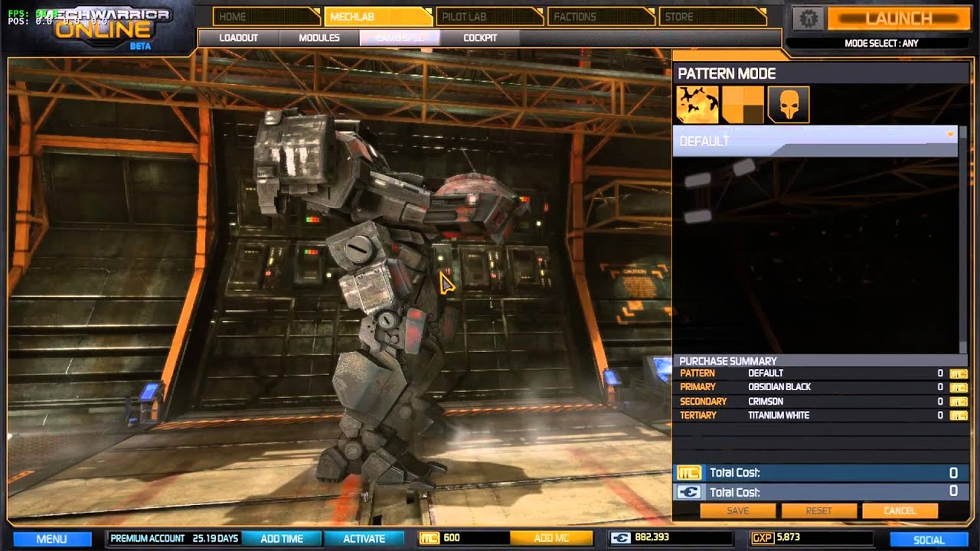980x551 pixels.
Task: Open the MECHLAB tab
Action: [378, 17]
